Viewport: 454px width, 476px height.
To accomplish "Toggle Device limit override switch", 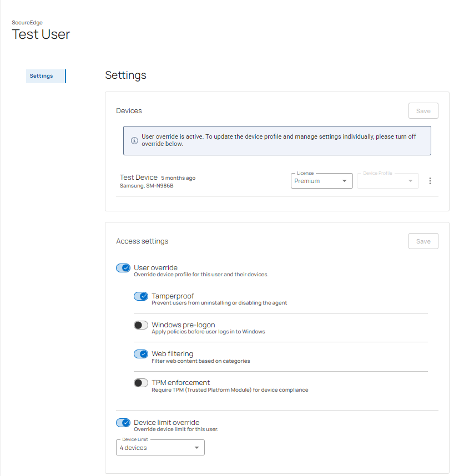I will pyautogui.click(x=123, y=423).
